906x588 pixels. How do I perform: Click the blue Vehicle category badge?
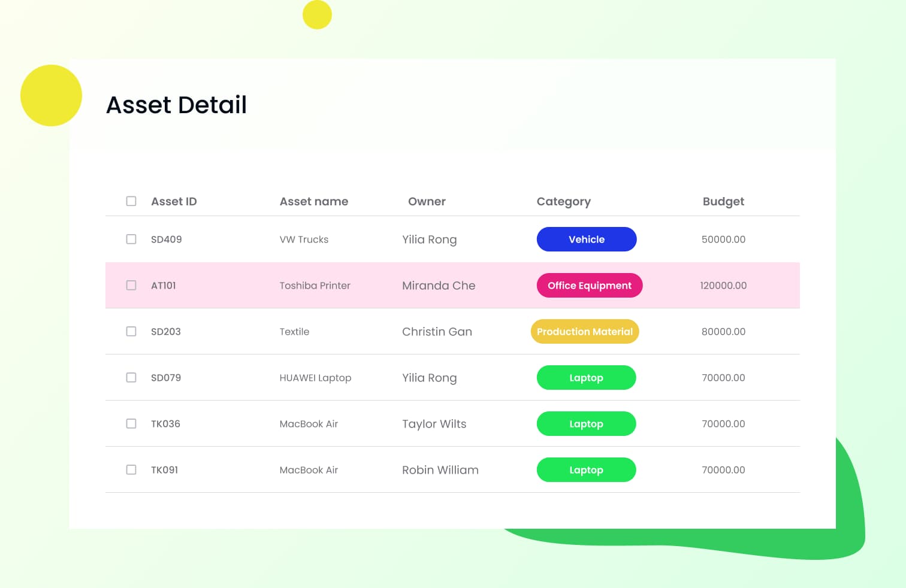point(586,239)
